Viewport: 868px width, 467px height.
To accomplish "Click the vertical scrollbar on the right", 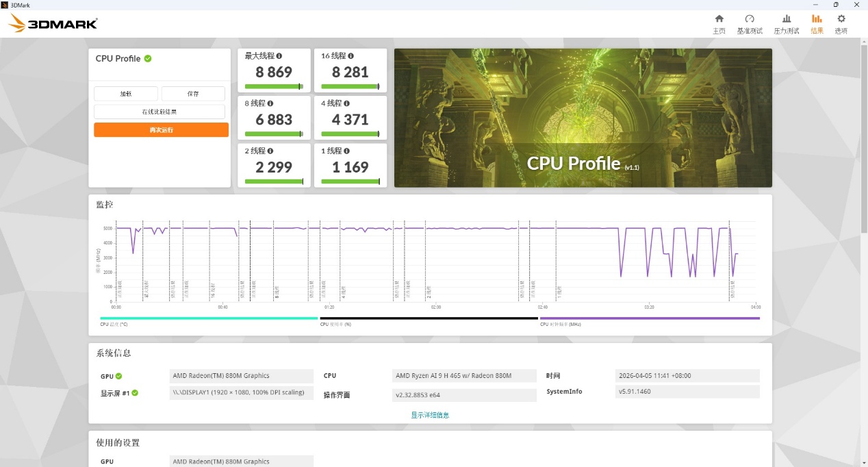I will (x=864, y=137).
